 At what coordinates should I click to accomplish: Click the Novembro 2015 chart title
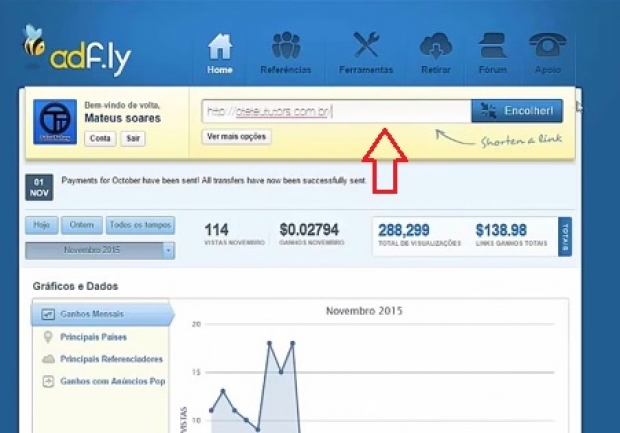(364, 311)
